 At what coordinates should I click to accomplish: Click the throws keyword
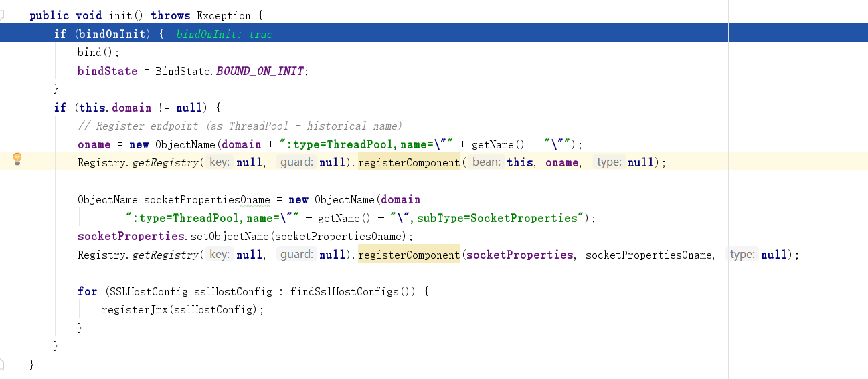click(x=171, y=15)
